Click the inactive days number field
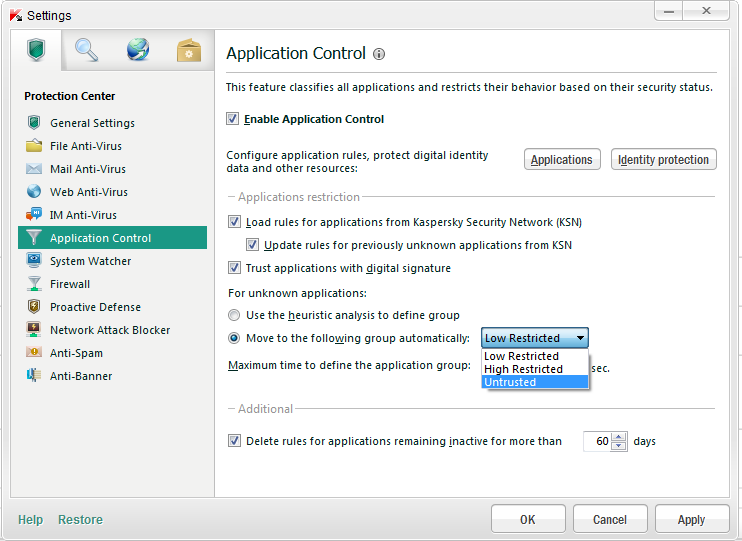Image resolution: width=742 pixels, height=541 pixels. tap(598, 441)
